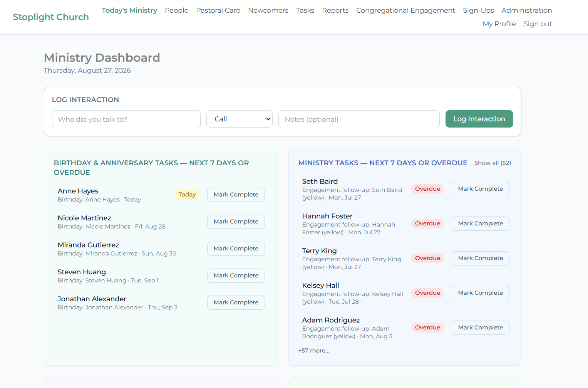Viewport: 588px width, 388px height.
Task: Focus the 'Who did you talk to?' field
Action: tap(126, 119)
